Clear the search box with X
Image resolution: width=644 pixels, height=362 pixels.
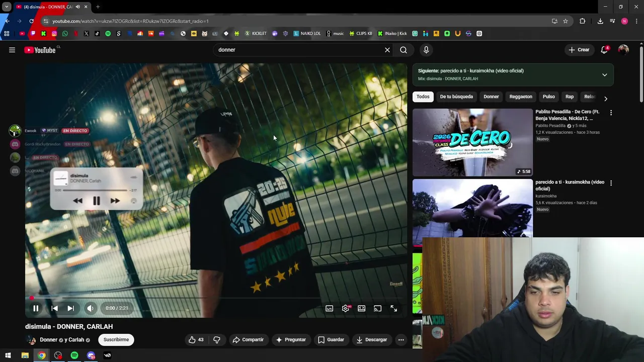tap(387, 50)
